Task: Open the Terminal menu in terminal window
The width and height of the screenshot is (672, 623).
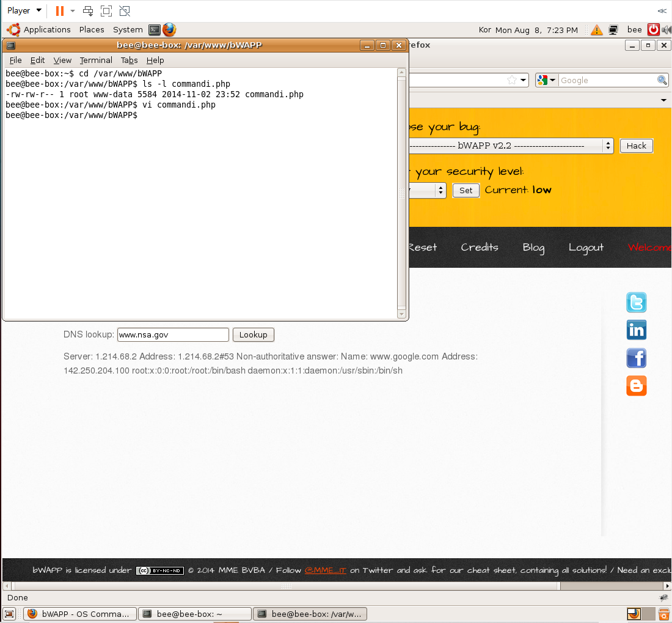Action: pyautogui.click(x=95, y=60)
